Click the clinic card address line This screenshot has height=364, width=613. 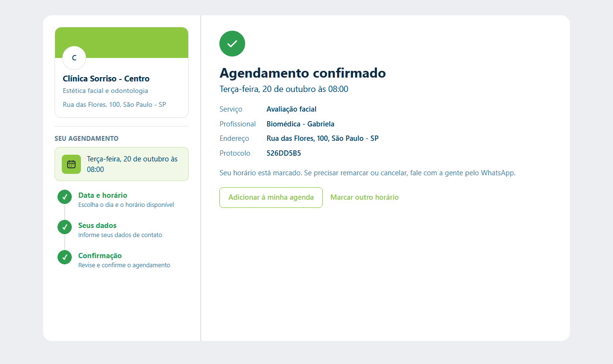(114, 104)
